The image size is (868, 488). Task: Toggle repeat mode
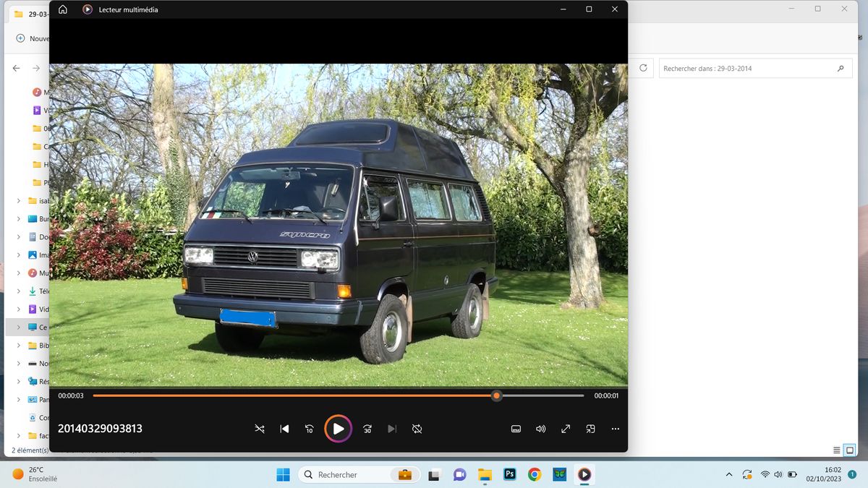click(x=417, y=429)
